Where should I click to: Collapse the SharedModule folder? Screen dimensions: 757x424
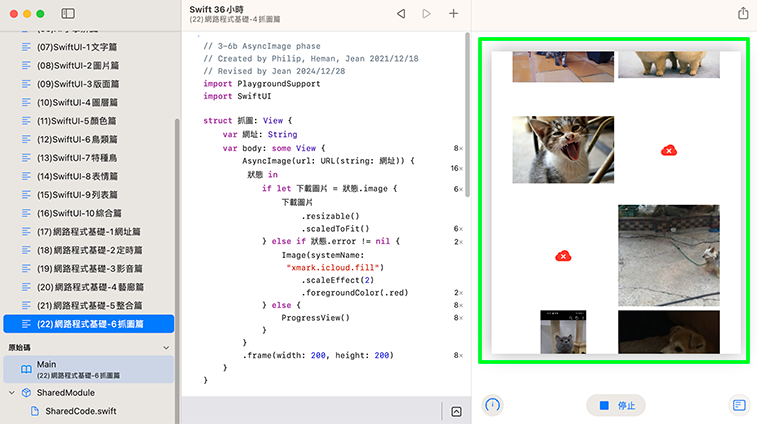coord(12,393)
